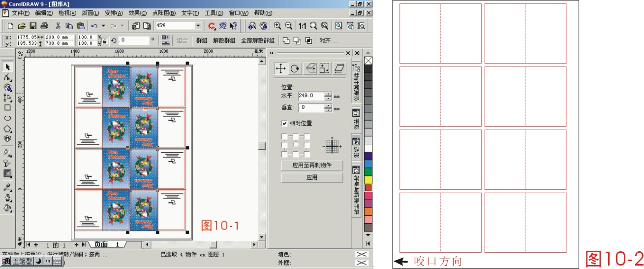644x269 pixels.
Task: Open the zoom level 45% dropdown
Action: [198, 26]
